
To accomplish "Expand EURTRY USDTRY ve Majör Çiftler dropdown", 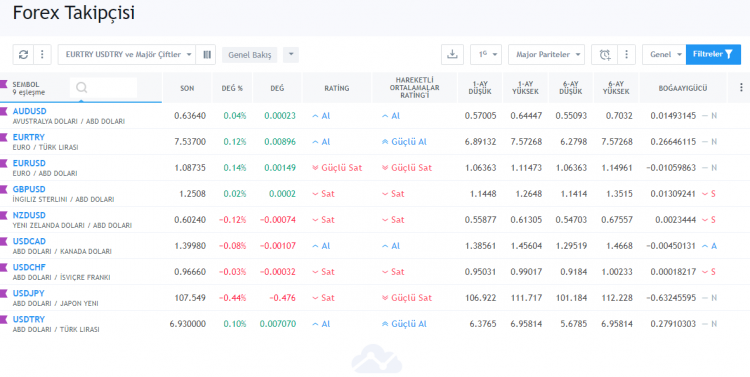I will pyautogui.click(x=127, y=55).
